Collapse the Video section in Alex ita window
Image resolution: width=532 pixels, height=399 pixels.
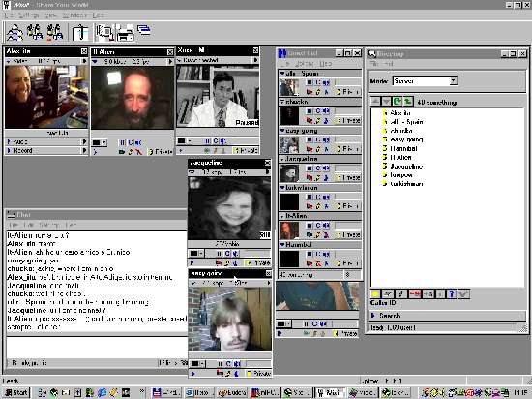(9, 61)
